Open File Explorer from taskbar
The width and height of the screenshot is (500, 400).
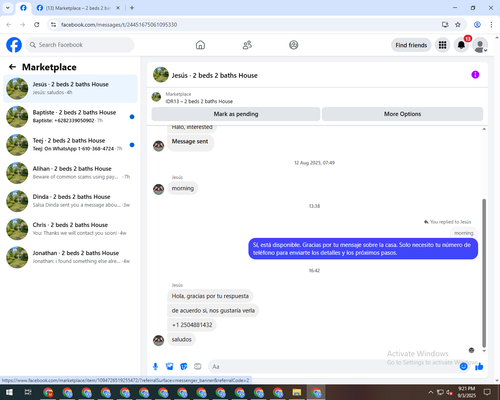click(x=297, y=392)
